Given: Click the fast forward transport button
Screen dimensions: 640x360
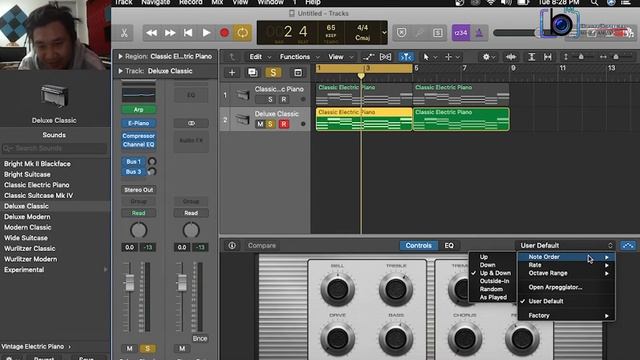Looking at the screenshot, I should (170, 33).
